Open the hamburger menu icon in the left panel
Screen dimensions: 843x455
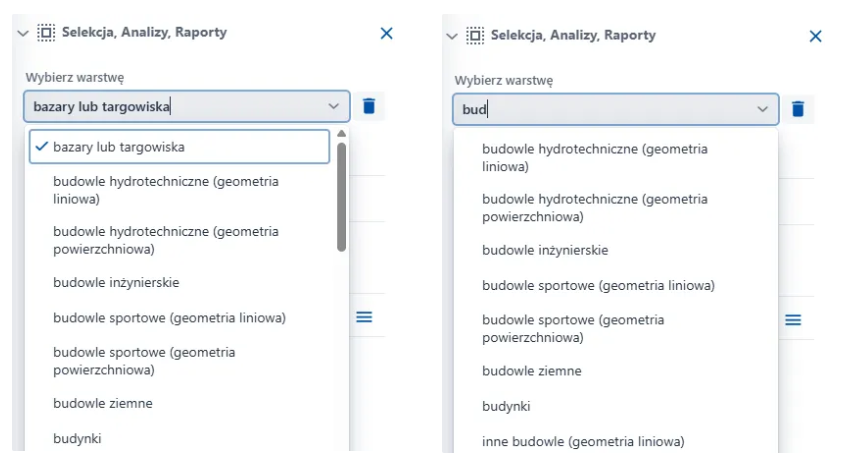(364, 316)
